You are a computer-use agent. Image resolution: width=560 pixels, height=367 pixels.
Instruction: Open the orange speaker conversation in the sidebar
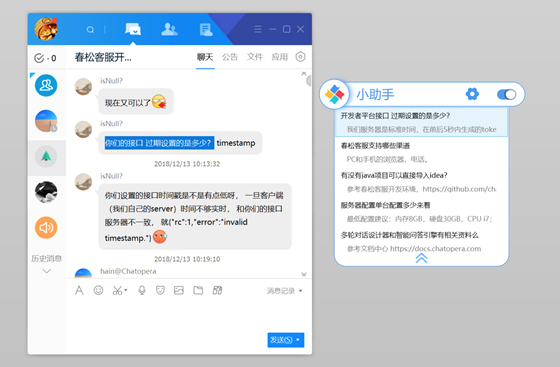(x=46, y=227)
